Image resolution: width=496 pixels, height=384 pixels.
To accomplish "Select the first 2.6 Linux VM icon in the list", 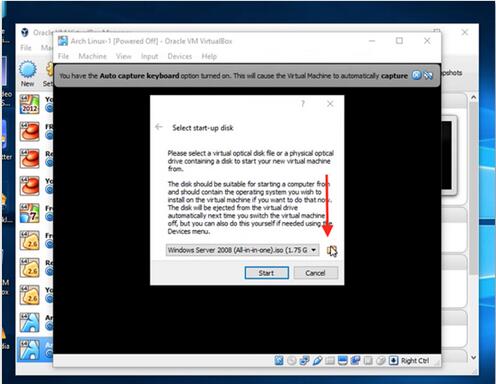I will click(29, 241).
